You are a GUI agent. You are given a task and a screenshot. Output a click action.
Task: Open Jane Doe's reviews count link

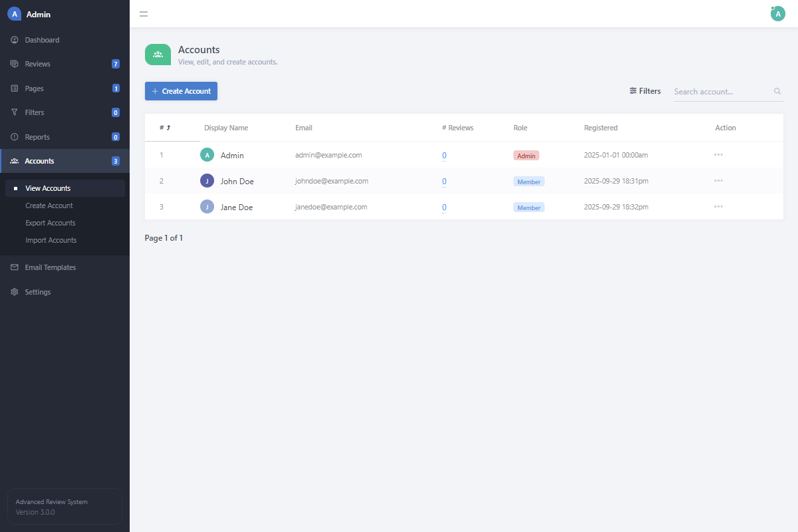[x=444, y=207]
